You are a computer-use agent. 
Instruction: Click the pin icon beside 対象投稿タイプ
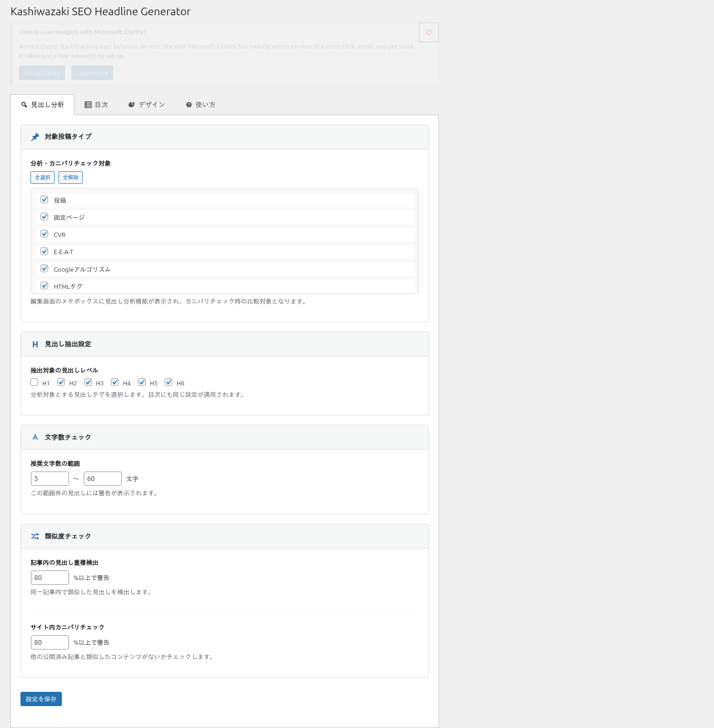click(35, 137)
